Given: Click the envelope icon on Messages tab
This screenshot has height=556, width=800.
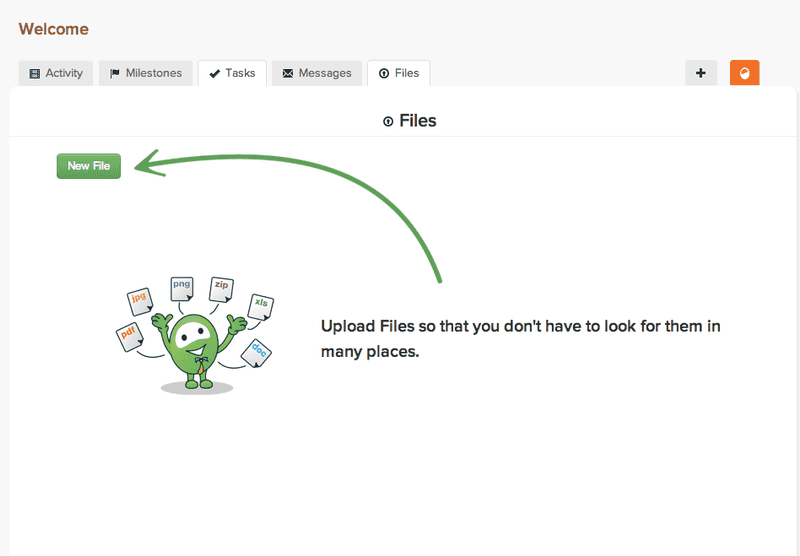Looking at the screenshot, I should tap(288, 73).
